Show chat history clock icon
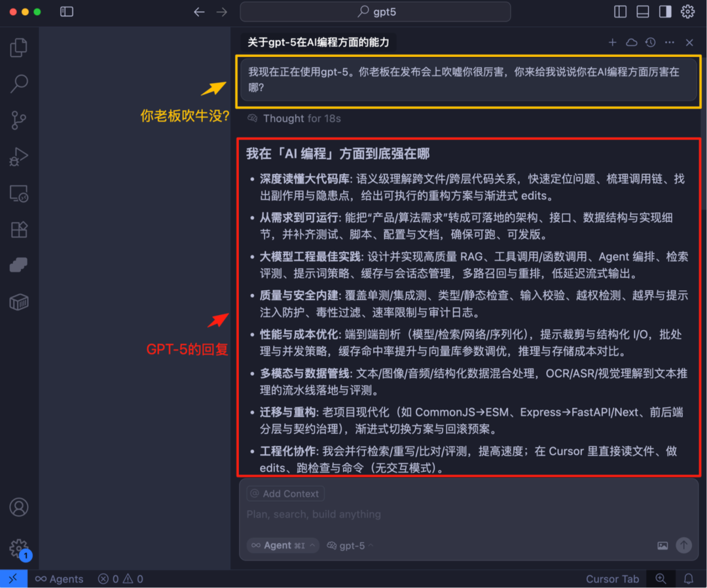 [650, 43]
